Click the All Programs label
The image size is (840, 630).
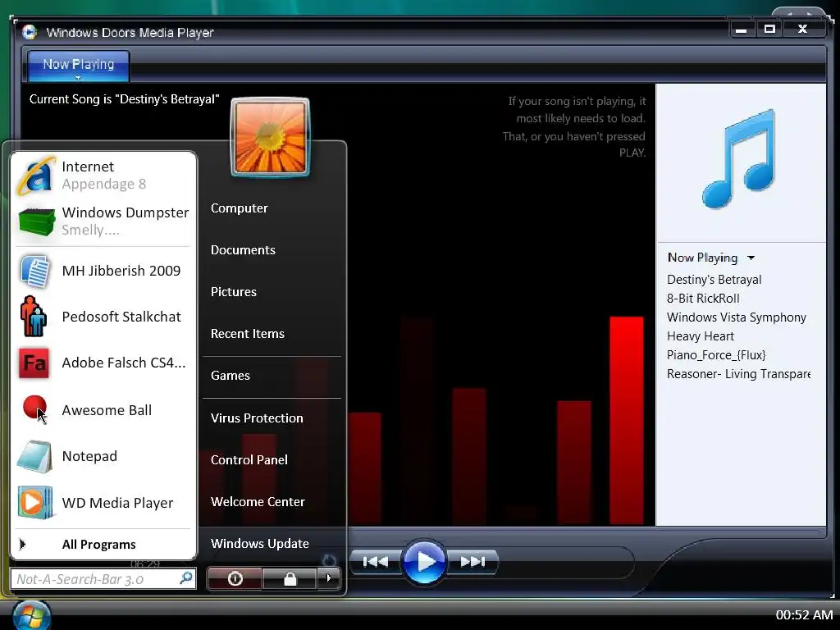pyautogui.click(x=98, y=545)
